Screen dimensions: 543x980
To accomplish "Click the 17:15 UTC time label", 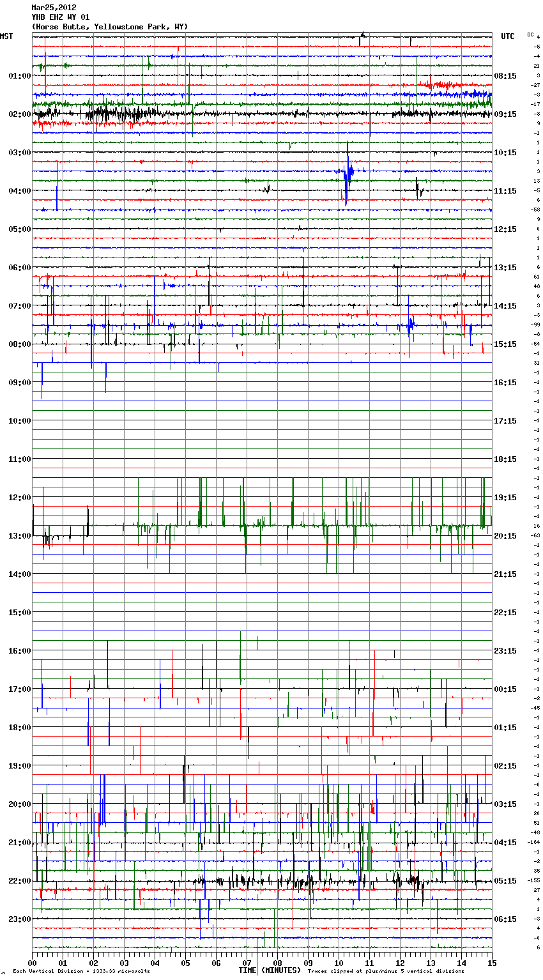I will (x=505, y=420).
